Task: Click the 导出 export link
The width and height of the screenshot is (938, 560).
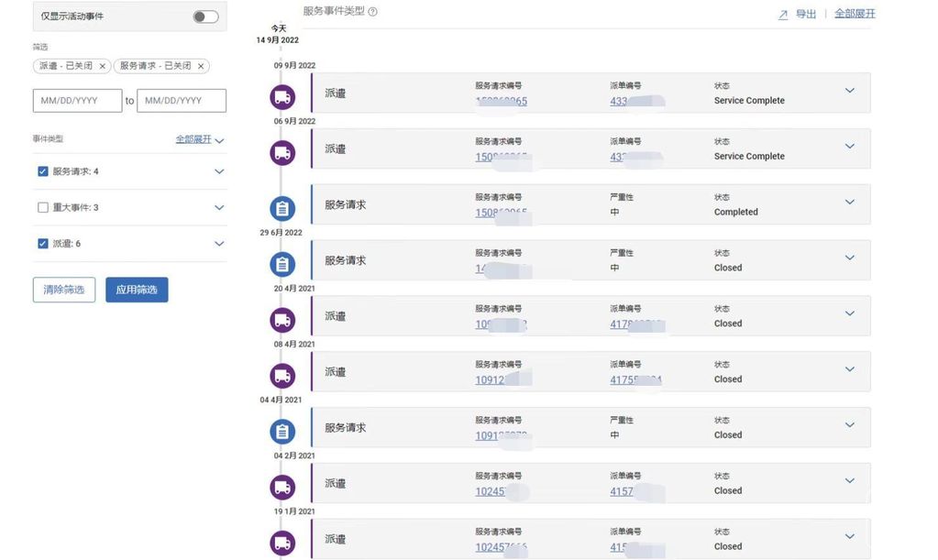Action: pos(805,14)
